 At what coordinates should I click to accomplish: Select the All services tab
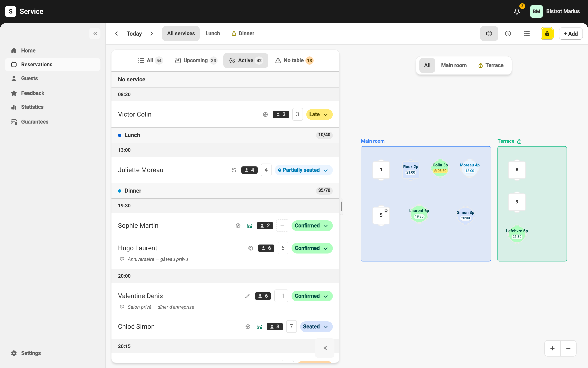[x=181, y=34]
